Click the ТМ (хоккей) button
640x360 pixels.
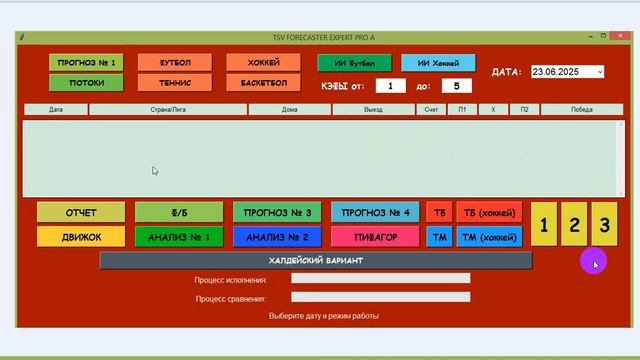coord(489,237)
